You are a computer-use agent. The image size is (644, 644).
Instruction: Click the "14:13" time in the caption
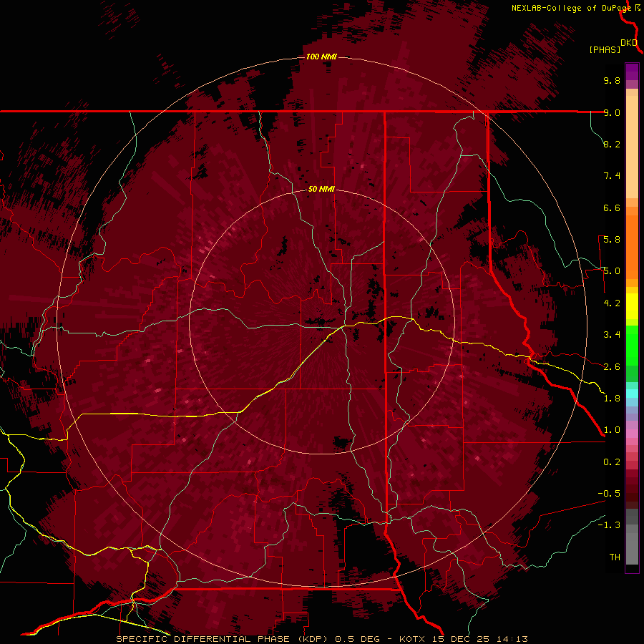[x=512, y=639]
